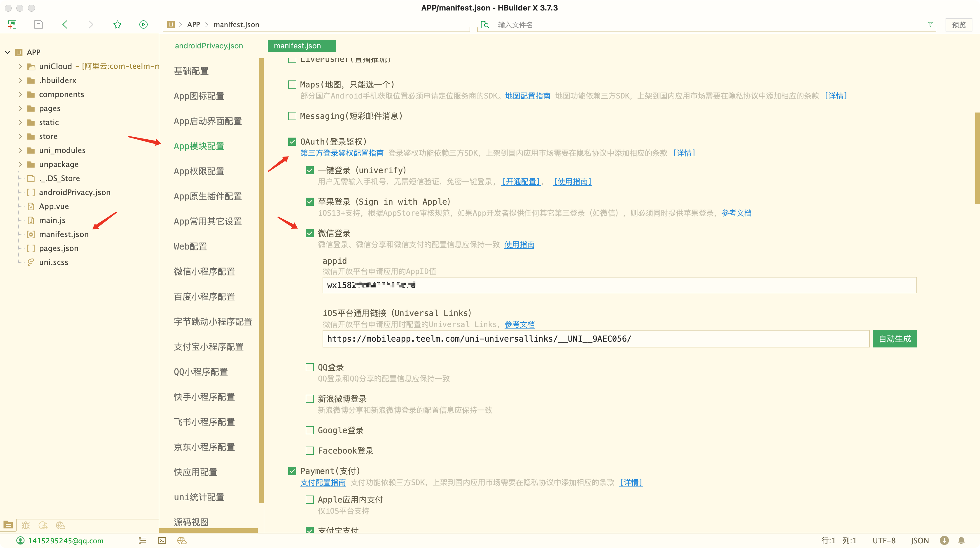Open 地图配置指南 link
This screenshot has width=980, height=548.
pyautogui.click(x=528, y=96)
